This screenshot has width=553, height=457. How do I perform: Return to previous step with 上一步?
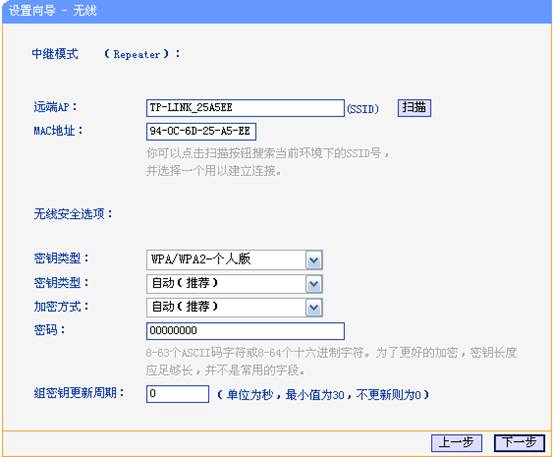456,443
